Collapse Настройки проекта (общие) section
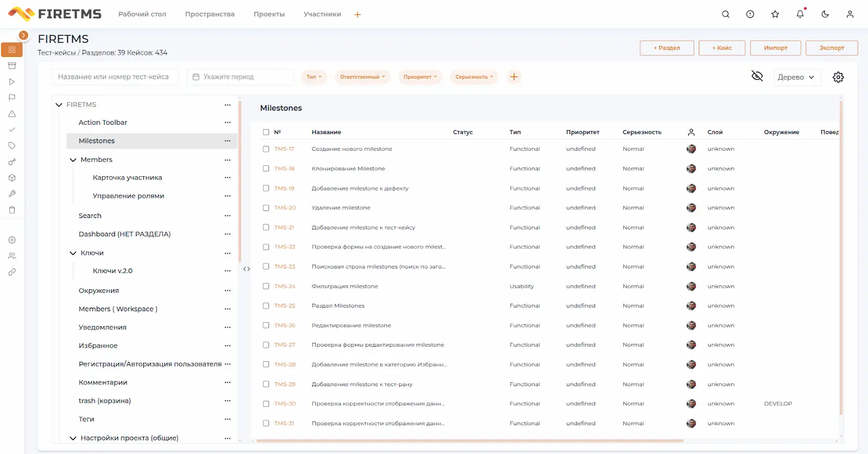This screenshot has height=454, width=868. (73, 438)
